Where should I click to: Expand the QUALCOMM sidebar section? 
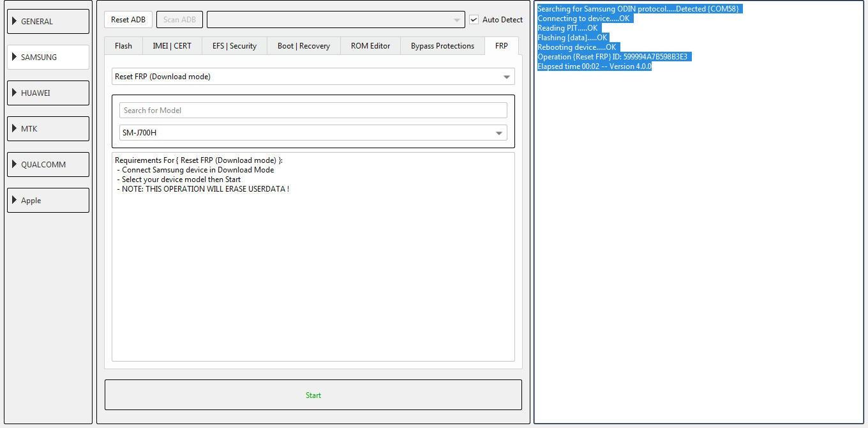click(48, 164)
